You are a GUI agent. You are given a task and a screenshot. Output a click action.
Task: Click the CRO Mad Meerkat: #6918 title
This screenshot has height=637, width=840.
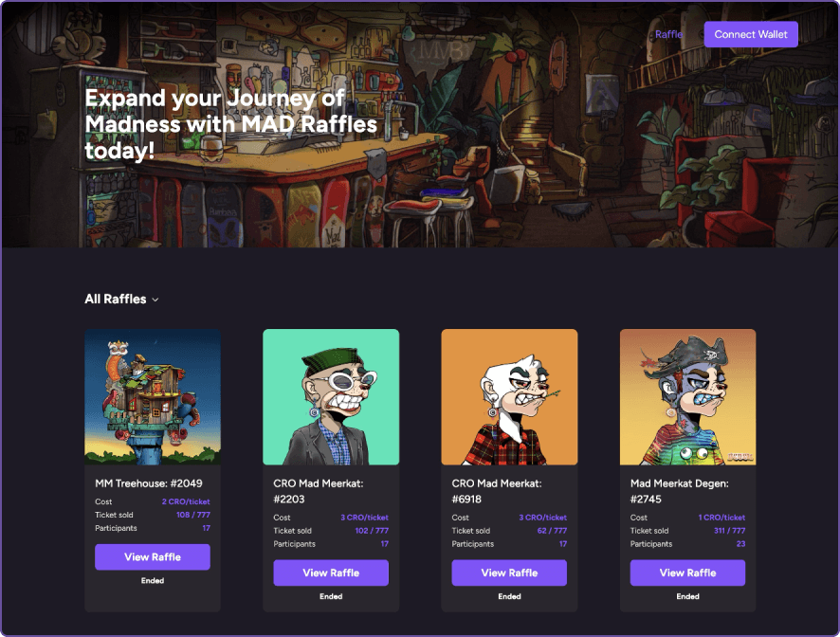click(x=497, y=491)
